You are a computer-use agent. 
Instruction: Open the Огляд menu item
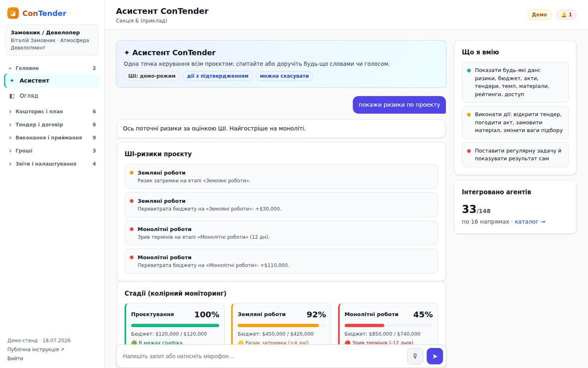pyautogui.click(x=52, y=96)
